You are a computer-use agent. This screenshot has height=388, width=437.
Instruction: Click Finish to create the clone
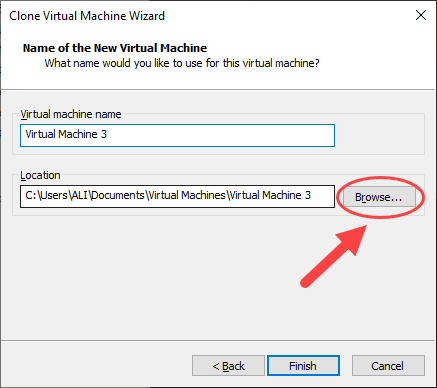click(x=303, y=366)
